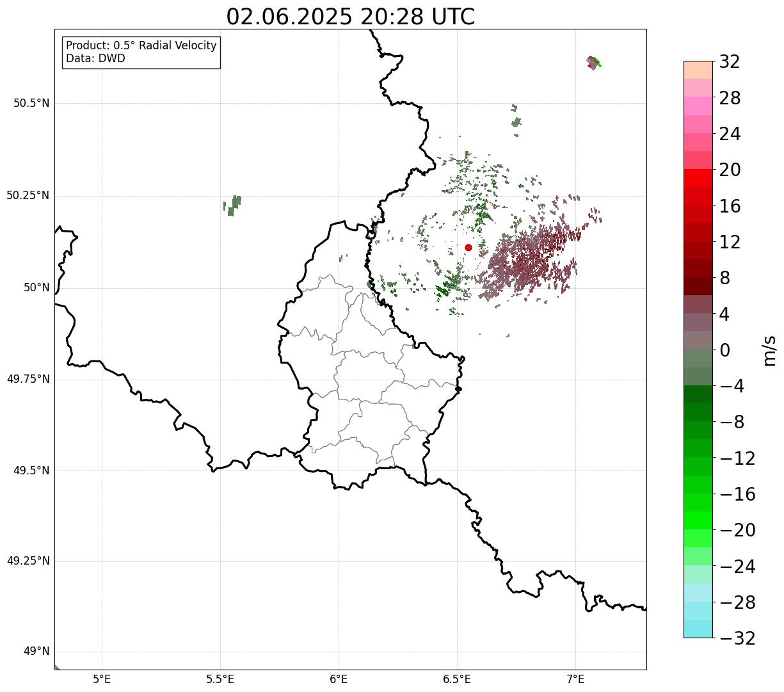Click the colorbar label −24
The height and width of the screenshot is (692, 784).
pos(737,567)
